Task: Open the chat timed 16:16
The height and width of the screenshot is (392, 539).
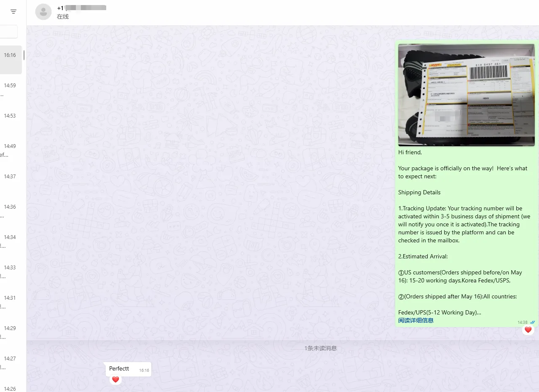Action: (x=11, y=60)
